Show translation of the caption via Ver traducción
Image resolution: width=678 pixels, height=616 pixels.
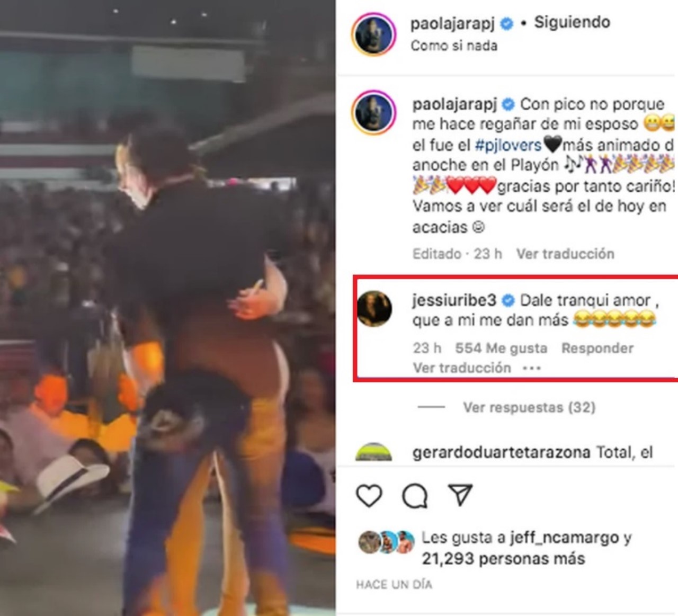565,254
